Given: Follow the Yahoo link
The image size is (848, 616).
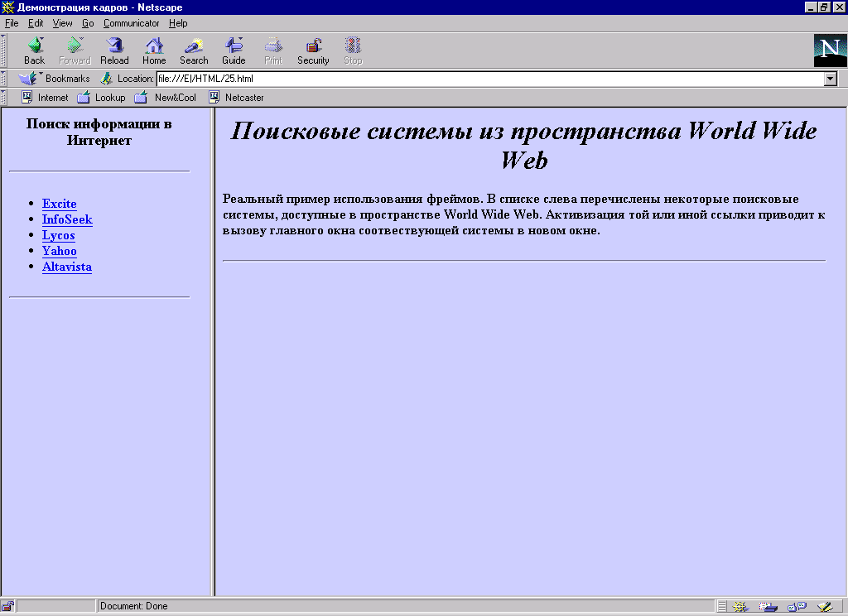Looking at the screenshot, I should [60, 251].
